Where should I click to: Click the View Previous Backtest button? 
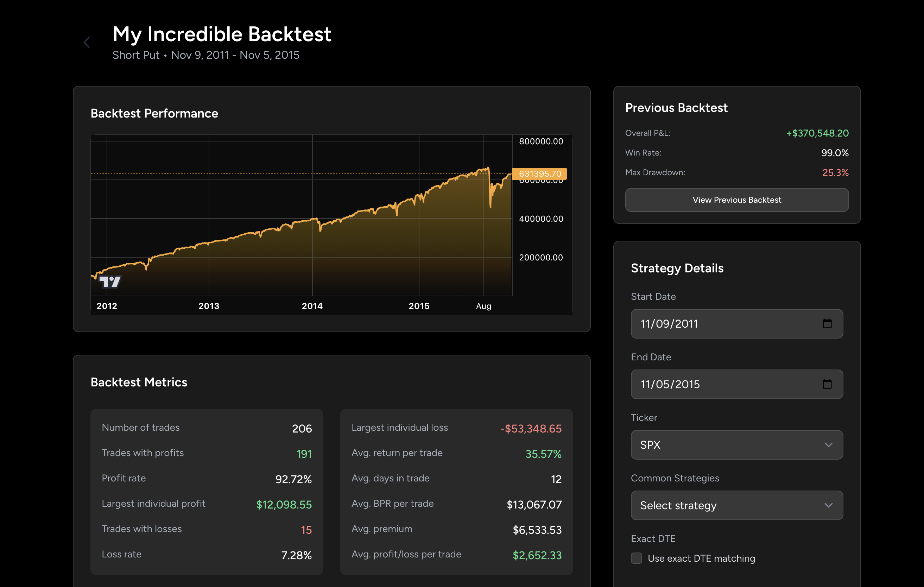737,200
